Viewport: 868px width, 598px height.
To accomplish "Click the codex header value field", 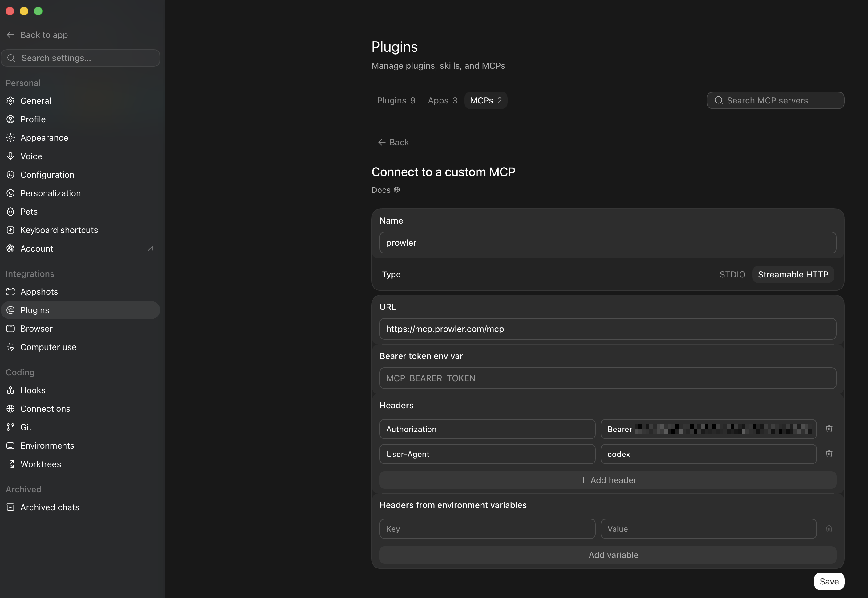I will click(x=708, y=454).
